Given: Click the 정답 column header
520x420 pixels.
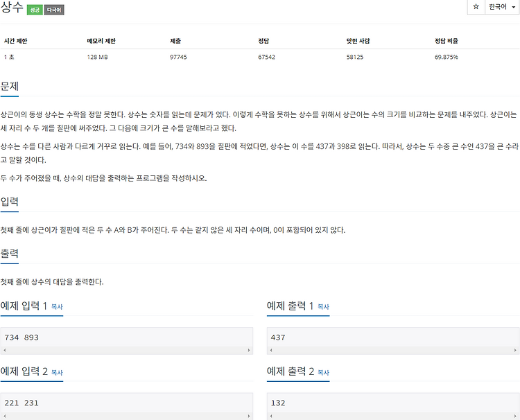Looking at the screenshot, I should (263, 41).
